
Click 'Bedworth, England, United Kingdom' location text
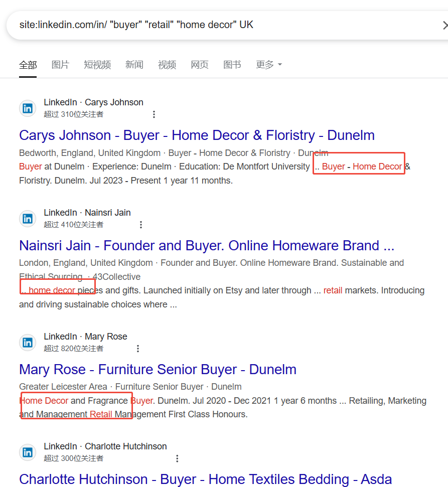point(90,153)
